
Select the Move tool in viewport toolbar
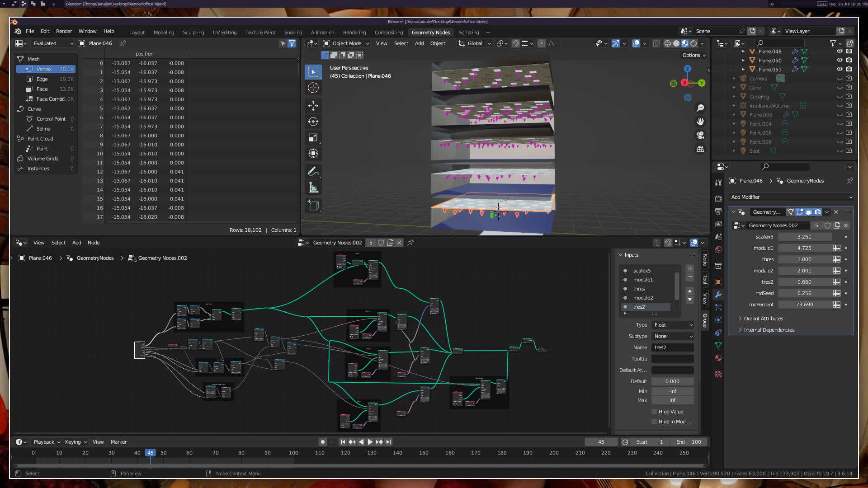[313, 106]
